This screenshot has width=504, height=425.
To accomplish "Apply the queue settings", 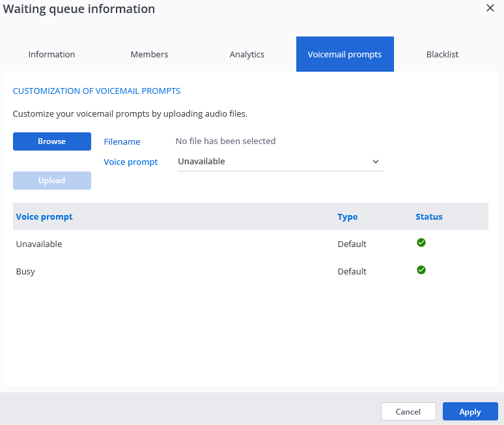I will 469,411.
